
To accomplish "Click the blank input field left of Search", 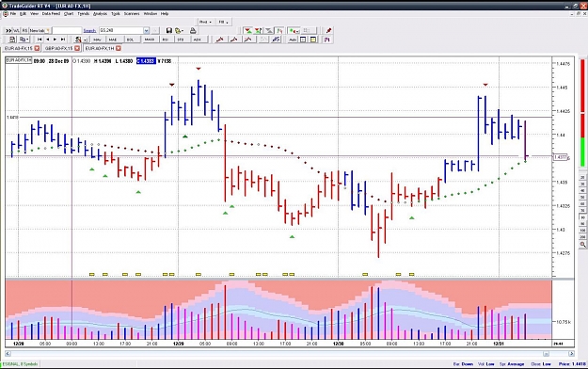I will tap(67, 30).
